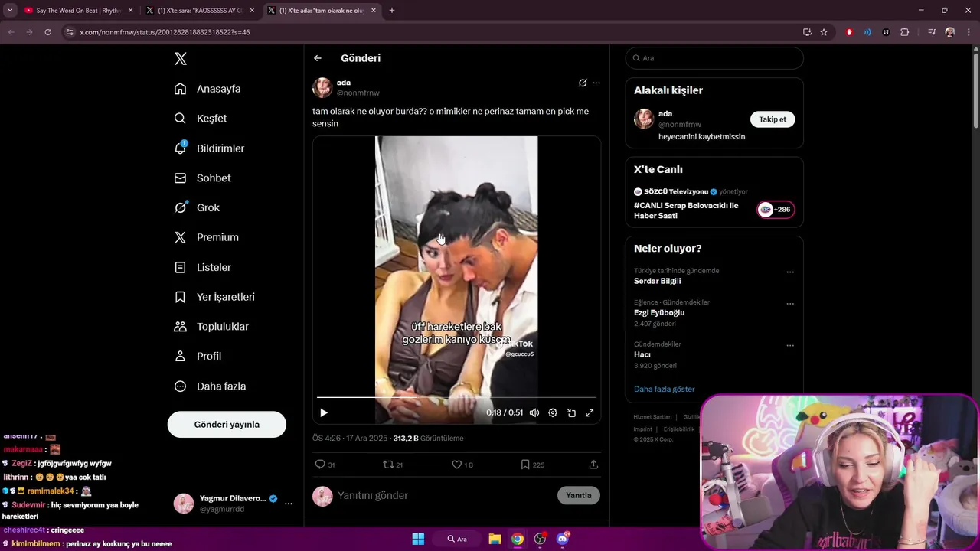Click the Yanıtla button

click(x=578, y=495)
